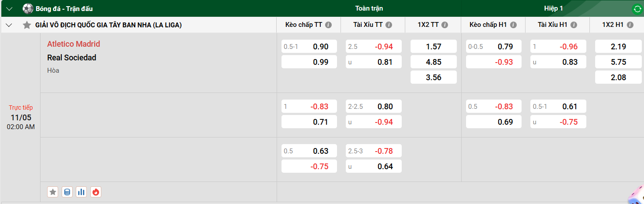Pick under odds 0.81
The height and width of the screenshot is (204, 644).
click(x=374, y=62)
